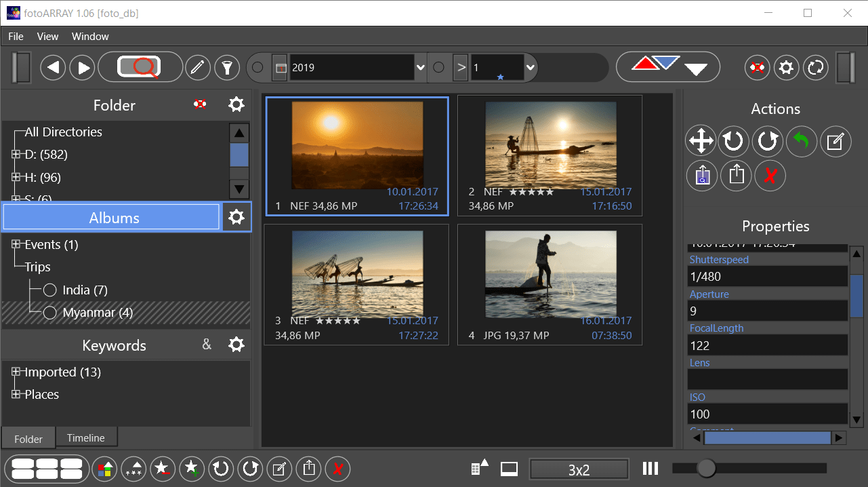Click the red X delete icon in Actions
868x487 pixels.
pos(770,176)
